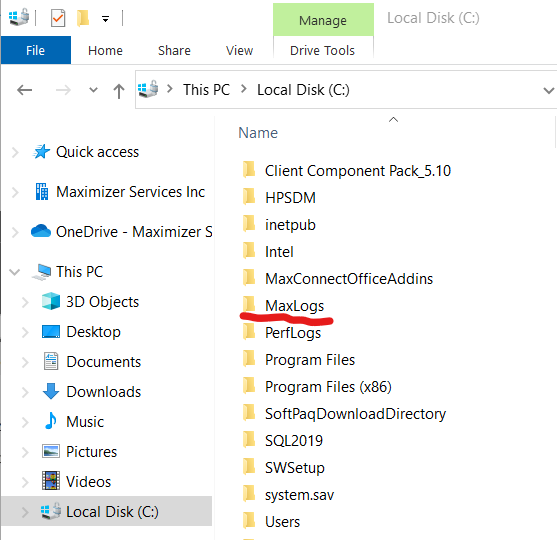Open the recent locations dropdown chevron
This screenshot has width=557, height=540.
pyautogui.click(x=93, y=90)
